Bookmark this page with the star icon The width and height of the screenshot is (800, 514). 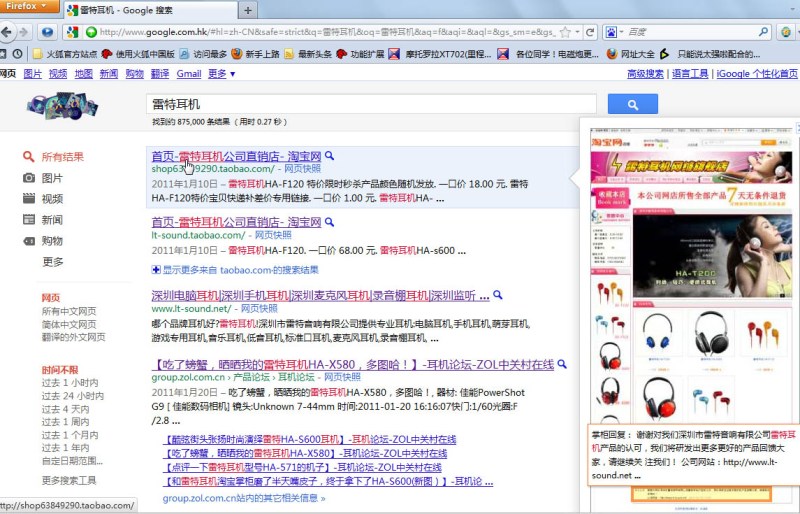564,32
